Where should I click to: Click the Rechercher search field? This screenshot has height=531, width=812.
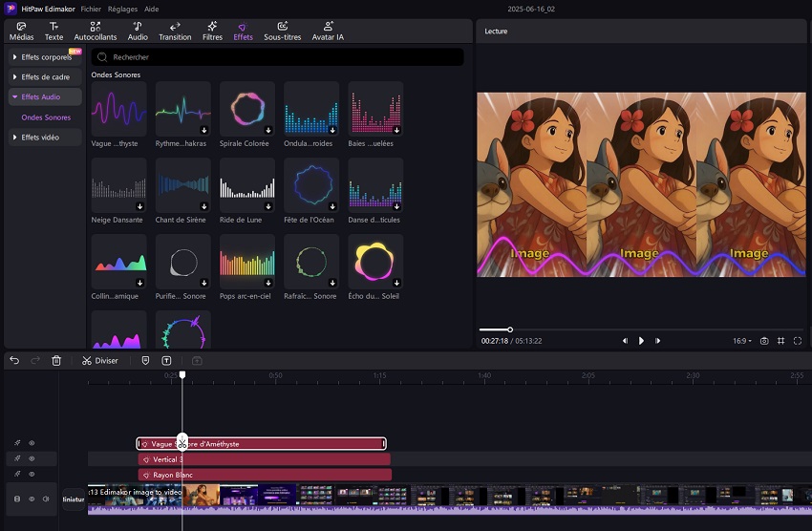[278, 57]
